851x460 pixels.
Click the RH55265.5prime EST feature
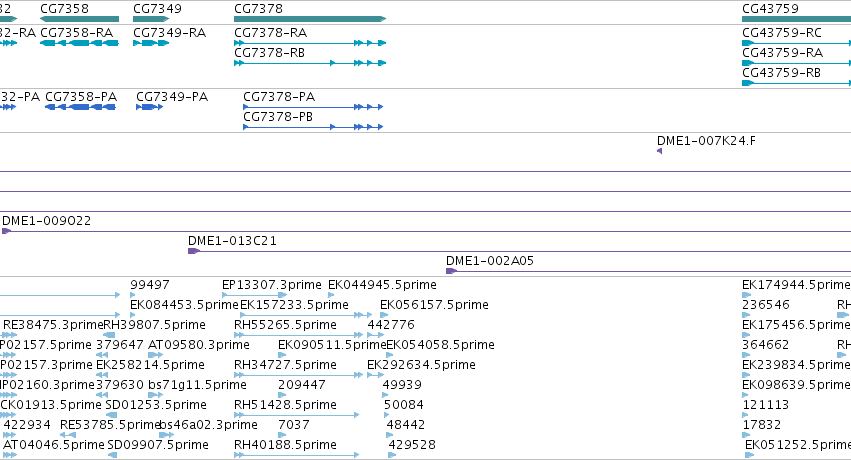click(298, 335)
